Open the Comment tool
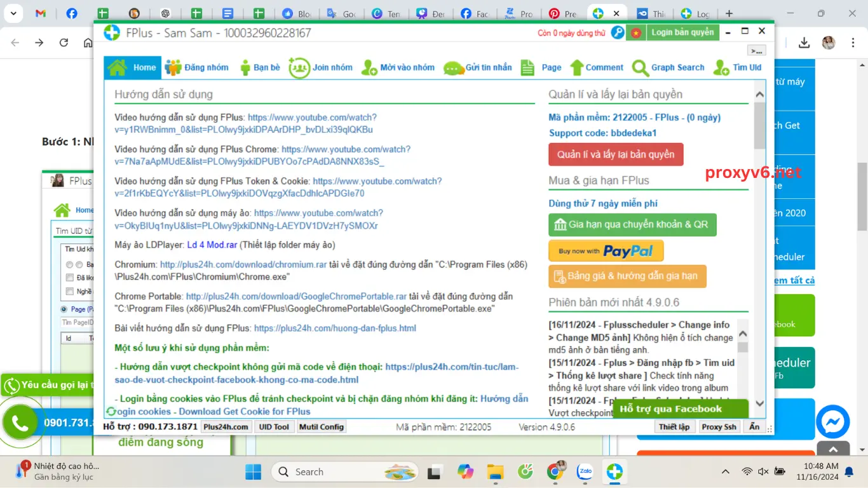This screenshot has width=868, height=488. click(597, 67)
